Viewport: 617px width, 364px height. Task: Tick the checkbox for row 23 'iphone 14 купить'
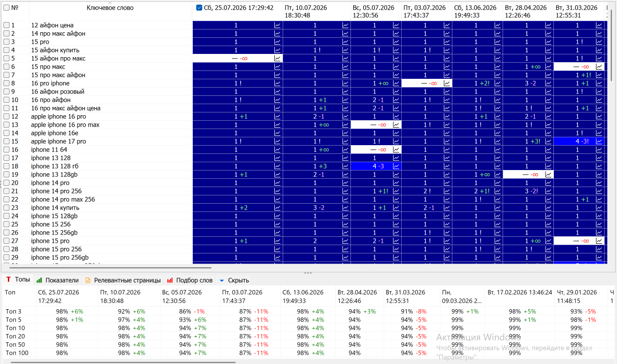6,208
